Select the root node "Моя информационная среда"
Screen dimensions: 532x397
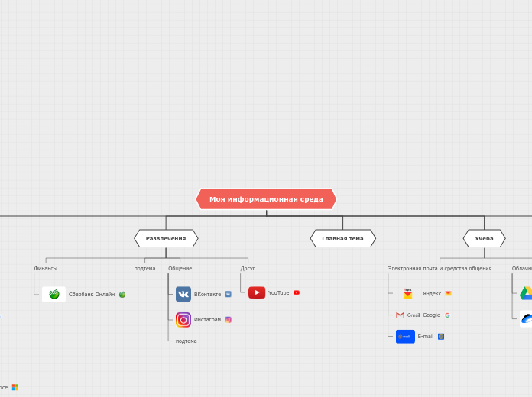[x=266, y=199]
